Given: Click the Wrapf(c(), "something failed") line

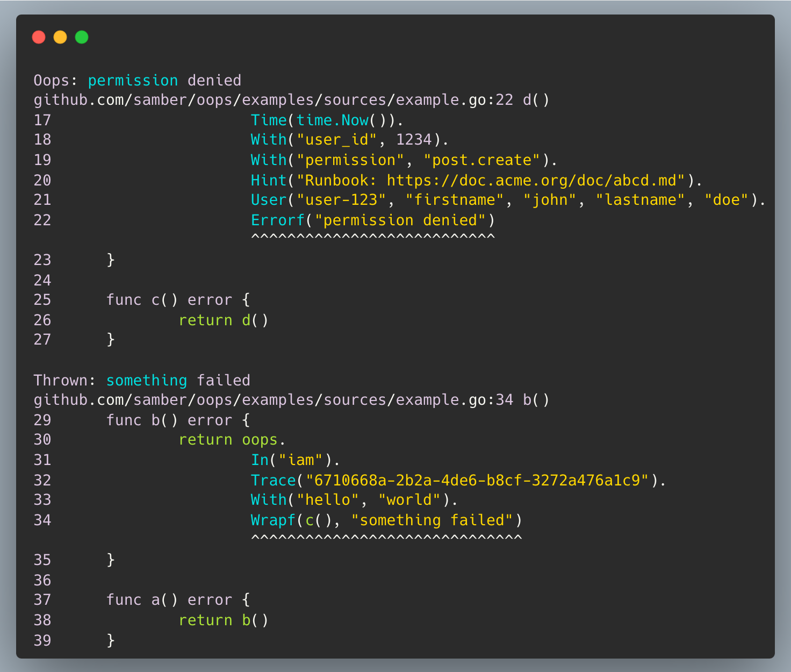Looking at the screenshot, I should [386, 520].
